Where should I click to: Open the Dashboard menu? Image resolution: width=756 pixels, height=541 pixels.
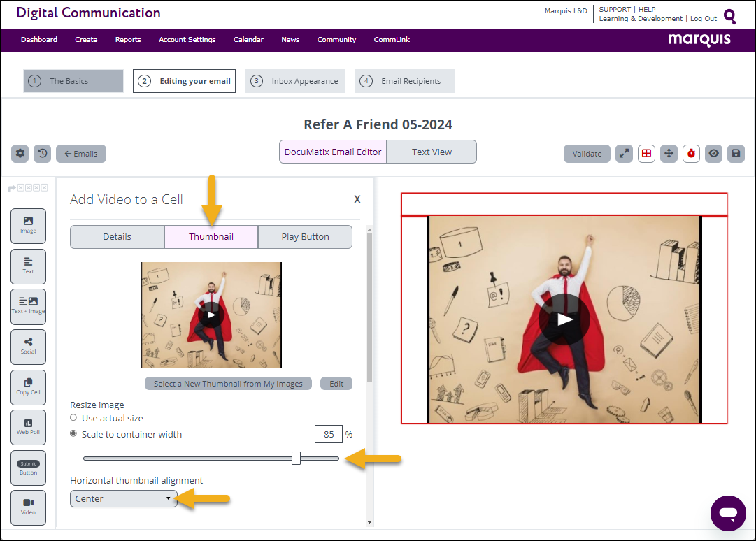tap(39, 40)
